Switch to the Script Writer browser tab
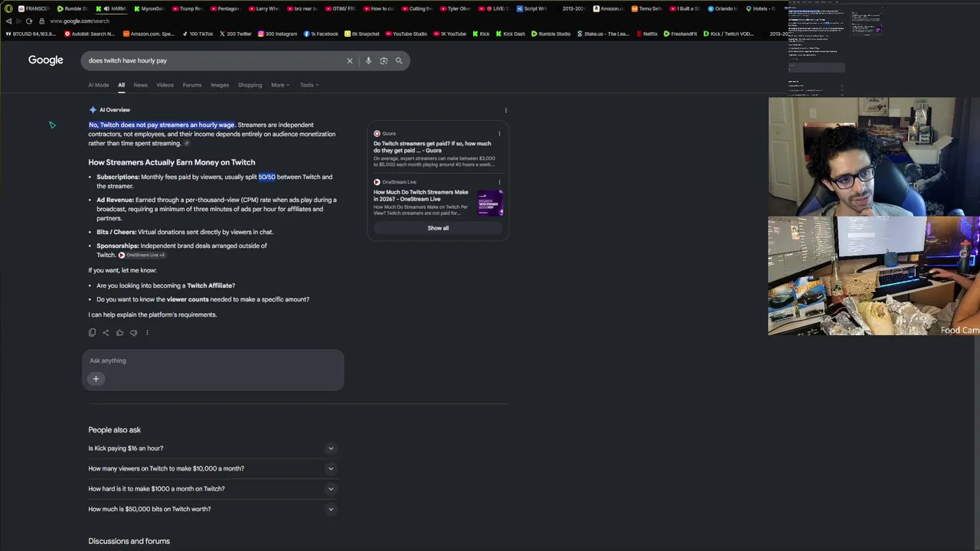The width and height of the screenshot is (980, 551). [532, 8]
